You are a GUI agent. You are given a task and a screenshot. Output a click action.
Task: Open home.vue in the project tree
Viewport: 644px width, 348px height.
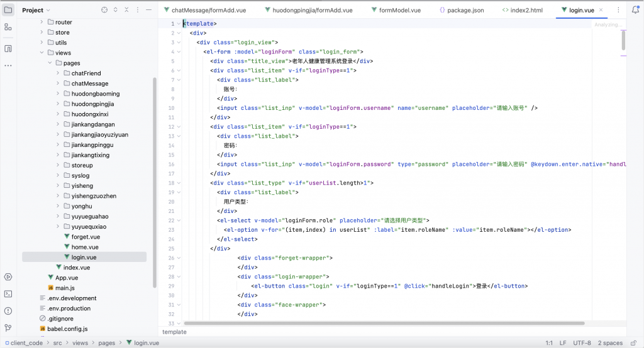(x=84, y=247)
